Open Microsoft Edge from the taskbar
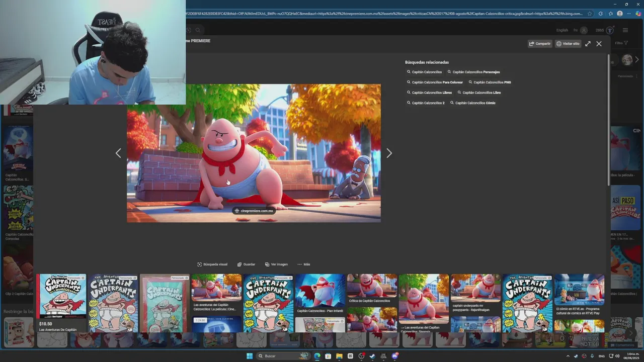644x362 pixels. [317, 356]
